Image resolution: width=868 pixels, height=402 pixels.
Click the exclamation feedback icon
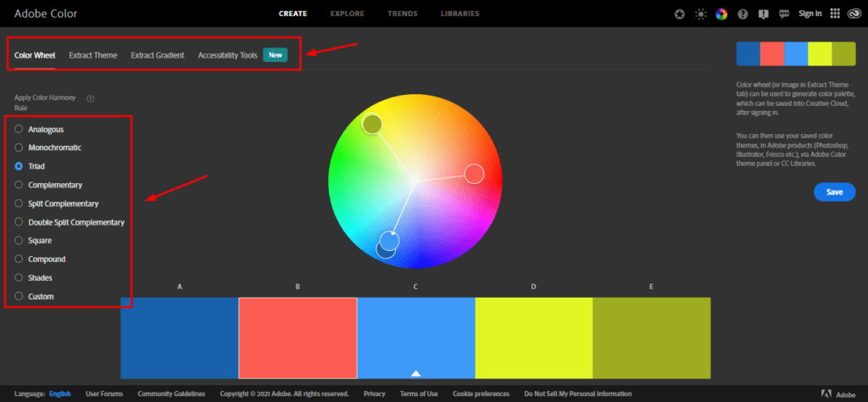(x=764, y=14)
